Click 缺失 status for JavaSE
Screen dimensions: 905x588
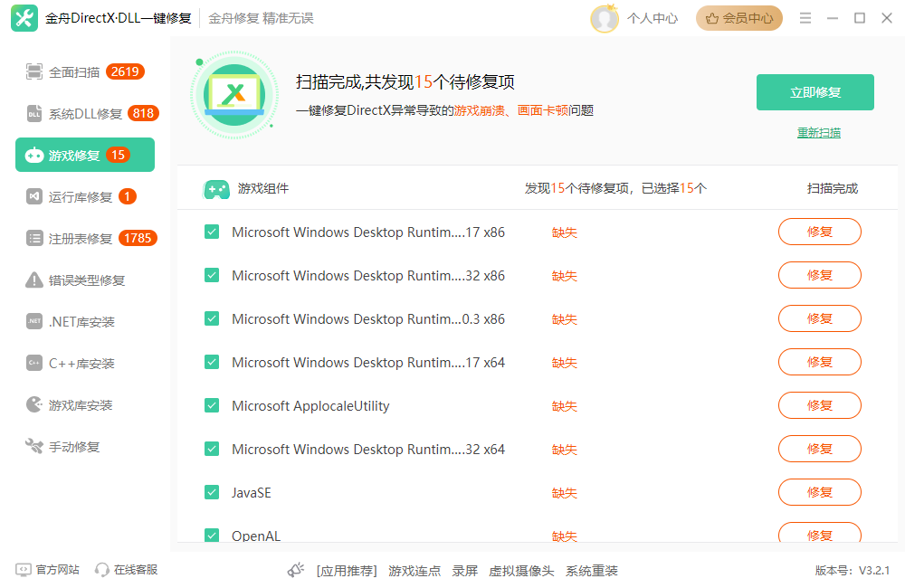[x=565, y=493]
